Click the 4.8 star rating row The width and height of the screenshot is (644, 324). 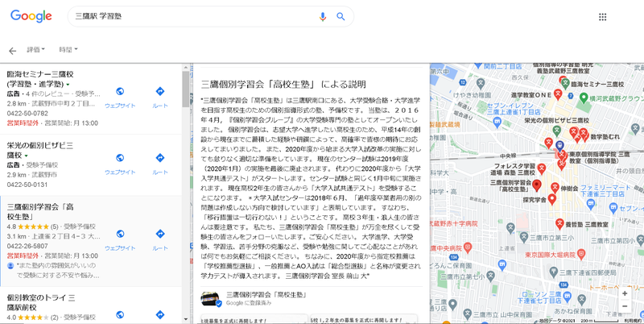52,226
